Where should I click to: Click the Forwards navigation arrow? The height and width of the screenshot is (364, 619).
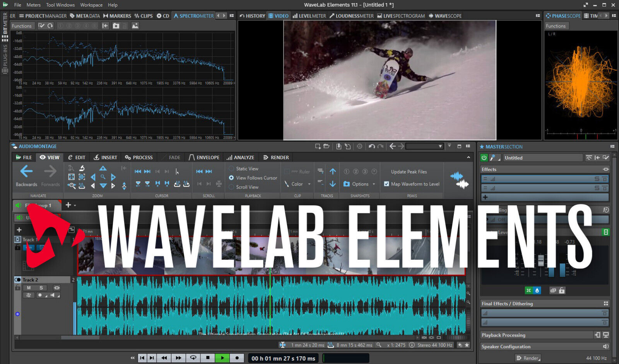(50, 171)
